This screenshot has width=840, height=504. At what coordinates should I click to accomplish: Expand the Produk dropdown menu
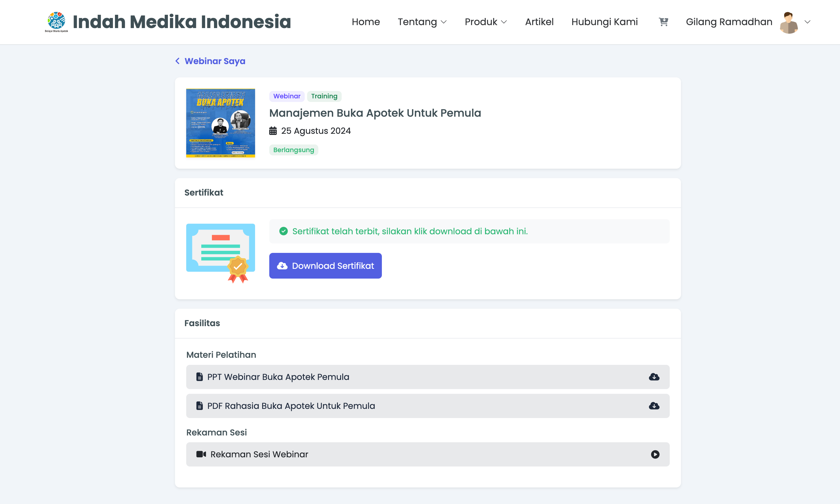point(485,22)
